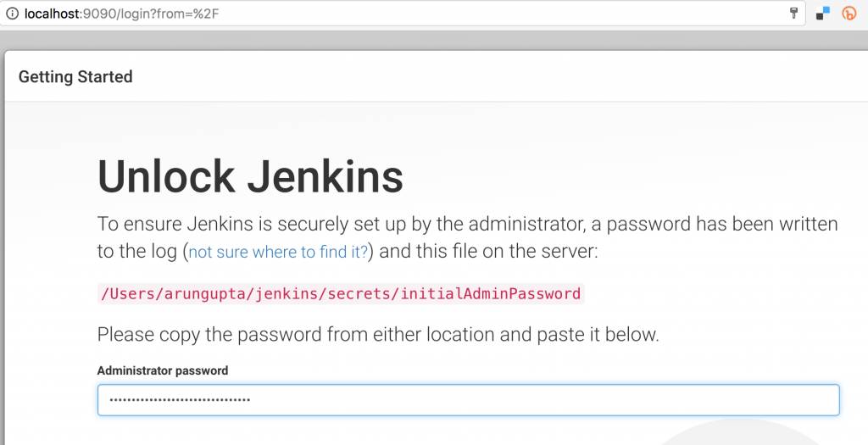Click the initialAdminPassword file path text
This screenshot has height=445, width=868.
click(x=341, y=293)
